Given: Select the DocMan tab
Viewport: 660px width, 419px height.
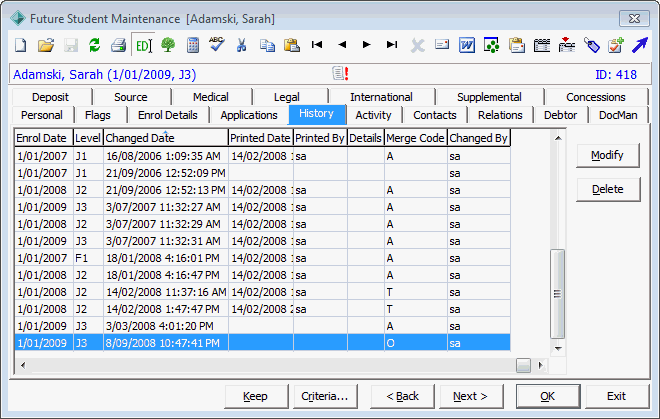Looking at the screenshot, I should click(618, 115).
